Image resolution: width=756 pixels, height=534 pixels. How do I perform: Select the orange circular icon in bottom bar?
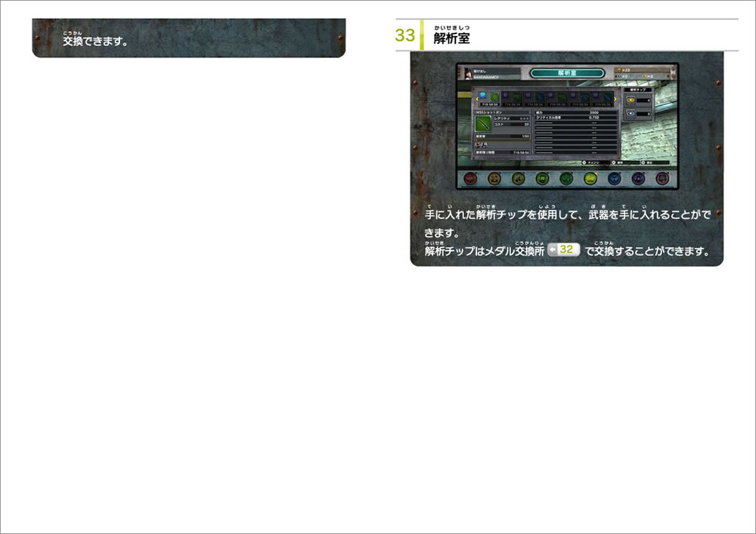tap(494, 179)
